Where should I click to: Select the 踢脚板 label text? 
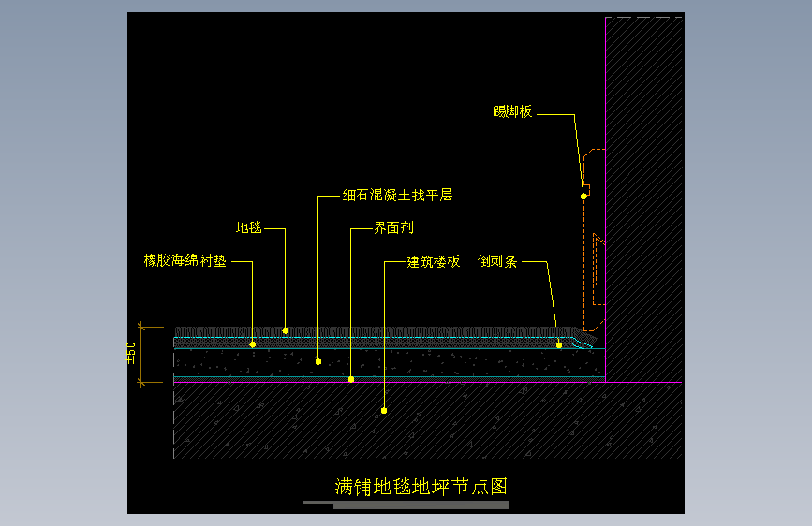point(512,111)
